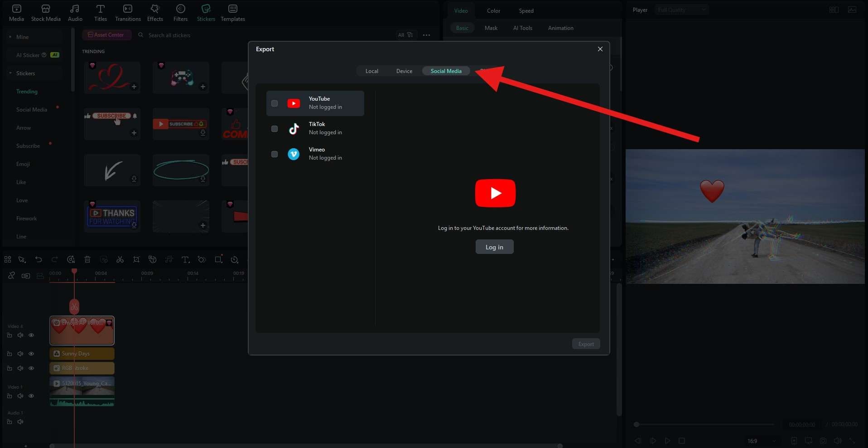Viewport: 868px width, 448px height.
Task: Select the Sunny Days clip on timeline
Action: (82, 354)
